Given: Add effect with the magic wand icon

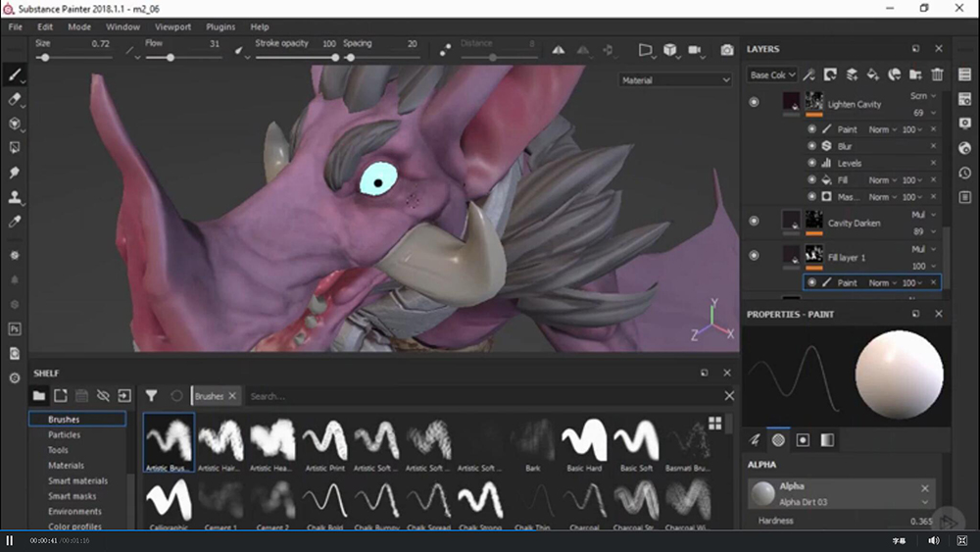Looking at the screenshot, I should tap(808, 75).
